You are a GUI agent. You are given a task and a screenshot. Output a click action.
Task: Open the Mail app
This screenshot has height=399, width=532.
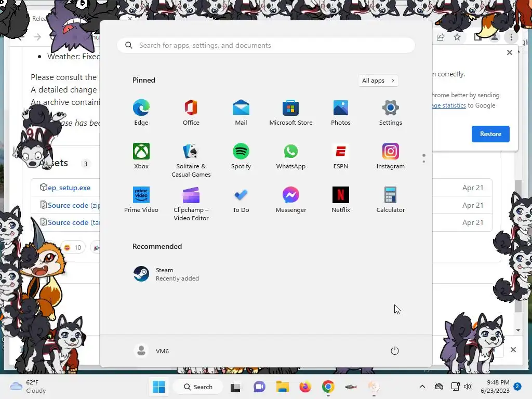[x=241, y=113]
